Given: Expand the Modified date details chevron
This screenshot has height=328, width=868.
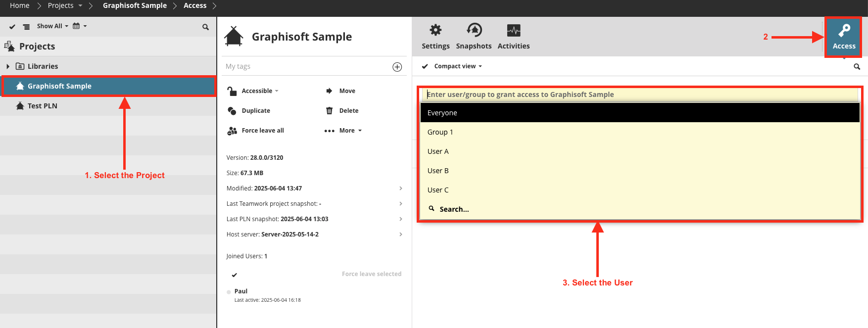Looking at the screenshot, I should point(400,188).
